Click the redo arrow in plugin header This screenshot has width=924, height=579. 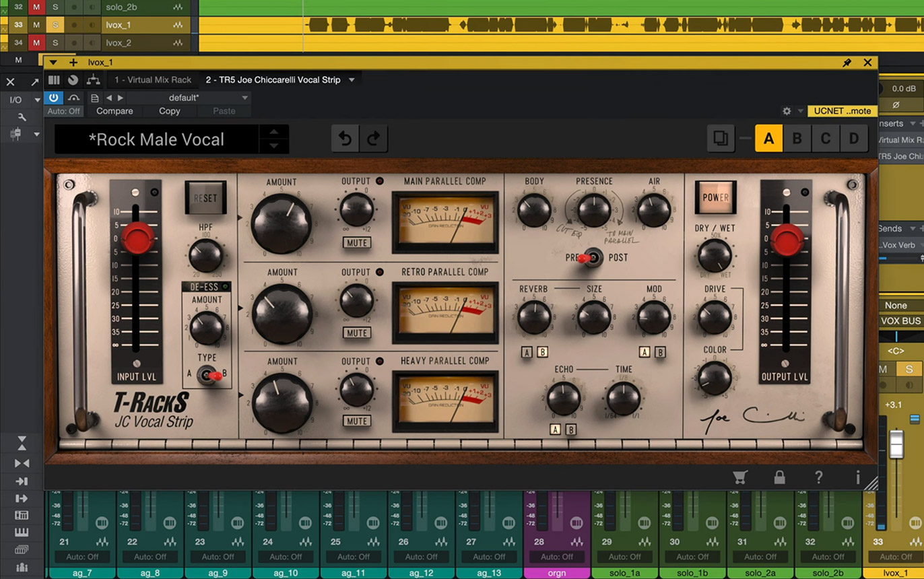373,139
